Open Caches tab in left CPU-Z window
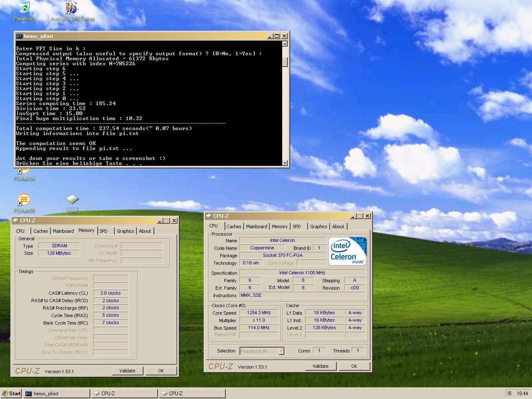Screen dimensions: 532x399 point(41,231)
